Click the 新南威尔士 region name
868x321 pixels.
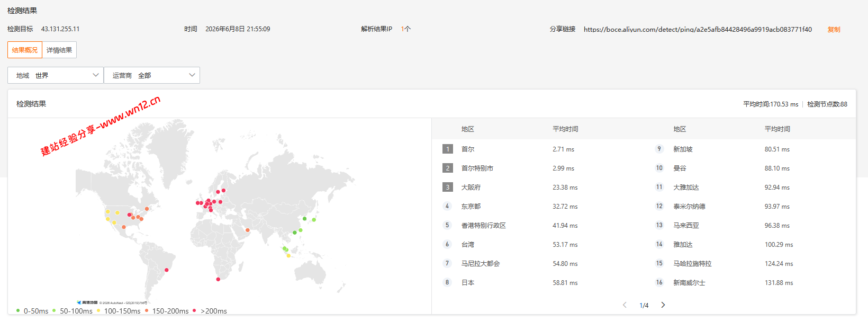(689, 282)
